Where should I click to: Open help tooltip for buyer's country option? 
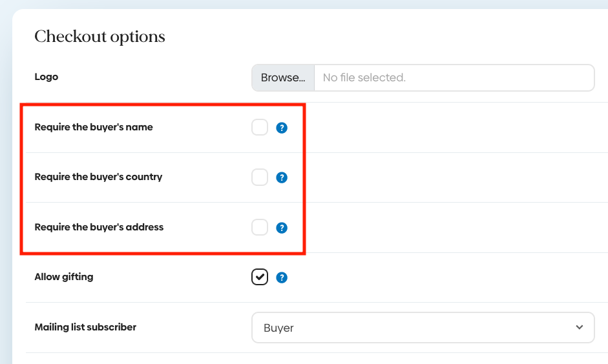coord(282,177)
